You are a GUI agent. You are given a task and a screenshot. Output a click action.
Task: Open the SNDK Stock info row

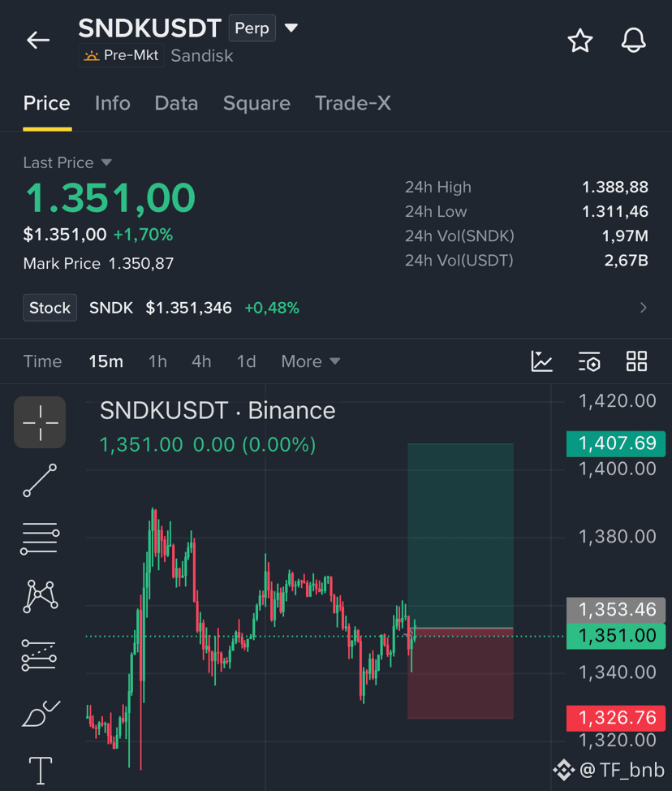(x=336, y=308)
